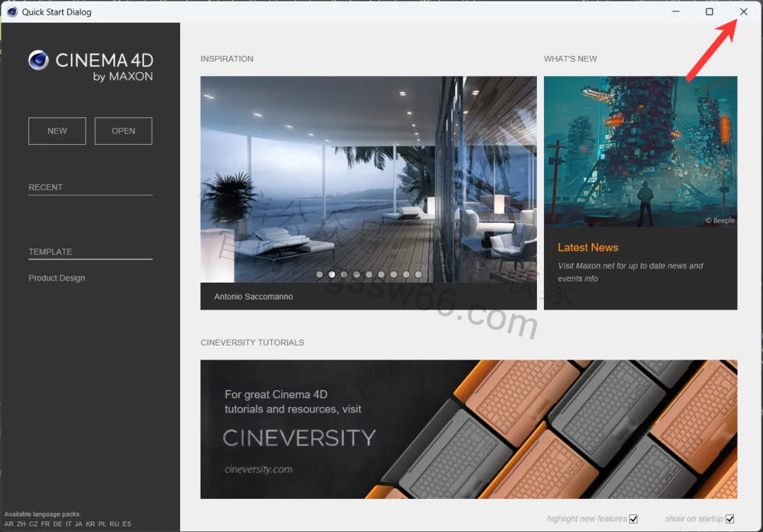The width and height of the screenshot is (763, 532).
Task: Click the ES language pack code
Action: click(126, 524)
